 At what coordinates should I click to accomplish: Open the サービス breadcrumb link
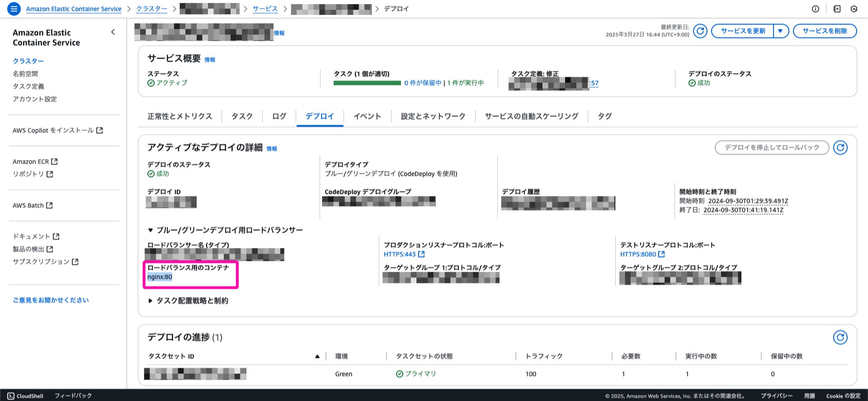click(x=265, y=9)
